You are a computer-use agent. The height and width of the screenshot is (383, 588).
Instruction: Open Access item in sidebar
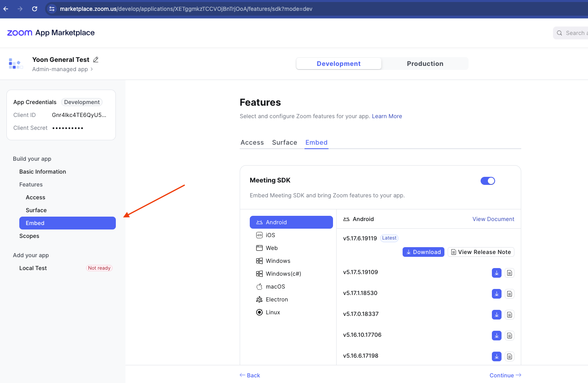point(35,197)
